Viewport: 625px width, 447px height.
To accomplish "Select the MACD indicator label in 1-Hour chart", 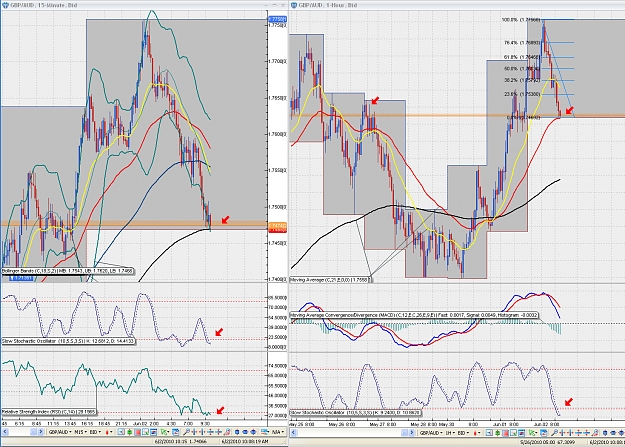I will 415,315.
